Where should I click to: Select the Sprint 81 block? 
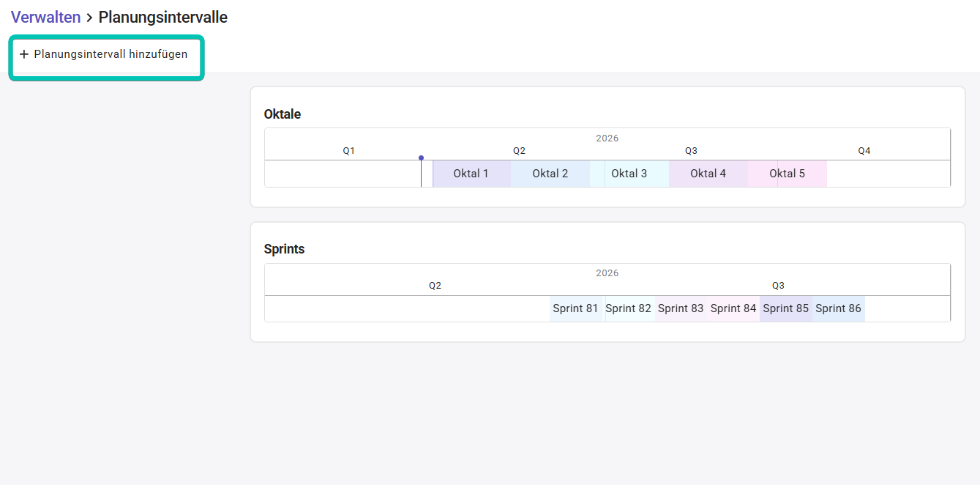(575, 308)
